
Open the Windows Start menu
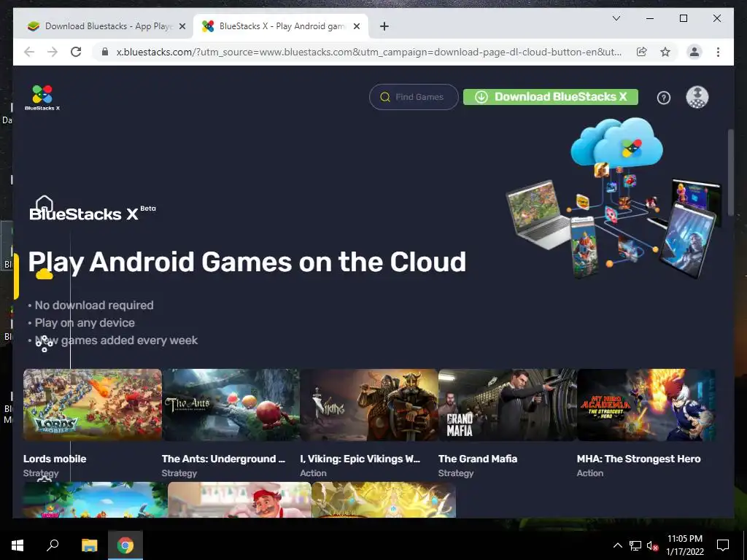coord(18,545)
